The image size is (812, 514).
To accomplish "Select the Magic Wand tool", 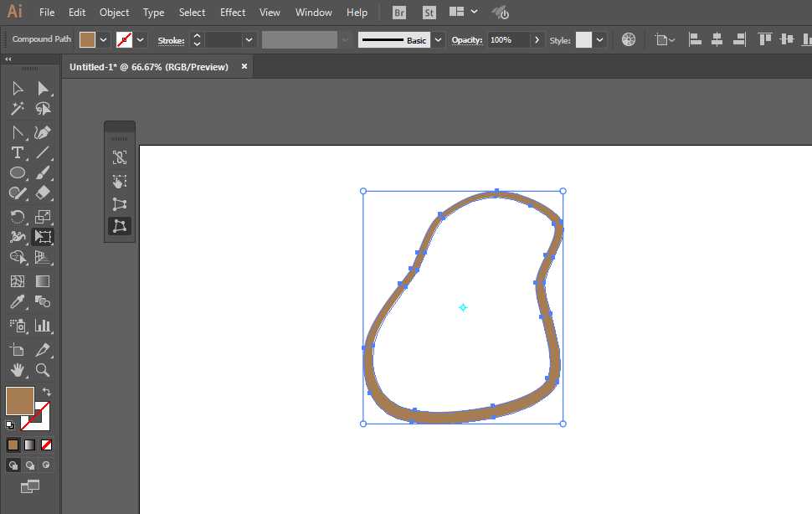I will tap(17, 109).
